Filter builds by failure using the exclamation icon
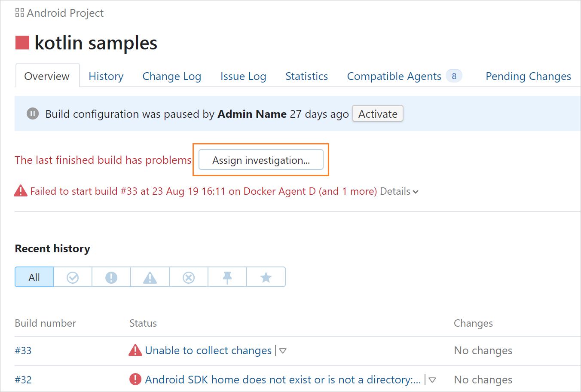 pos(111,277)
